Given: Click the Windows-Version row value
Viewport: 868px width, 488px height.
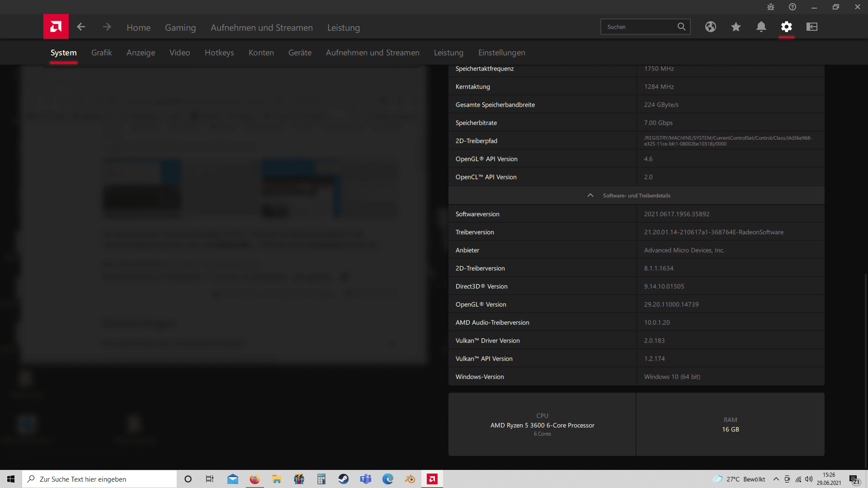Looking at the screenshot, I should pos(672,376).
